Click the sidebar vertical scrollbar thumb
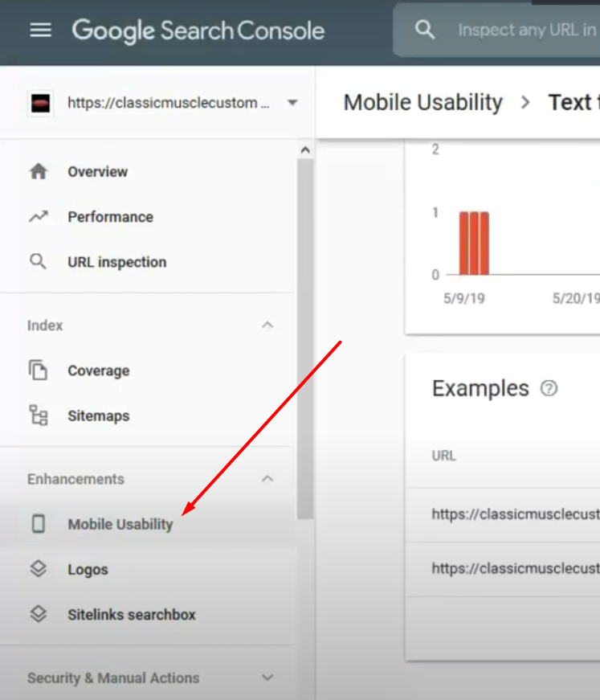This screenshot has height=700, width=600. [305, 339]
